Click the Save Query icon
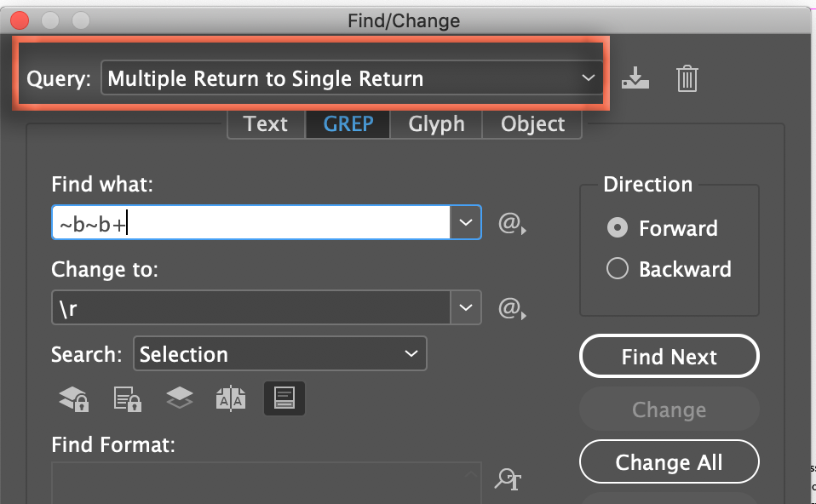The image size is (816, 504). pos(635,79)
